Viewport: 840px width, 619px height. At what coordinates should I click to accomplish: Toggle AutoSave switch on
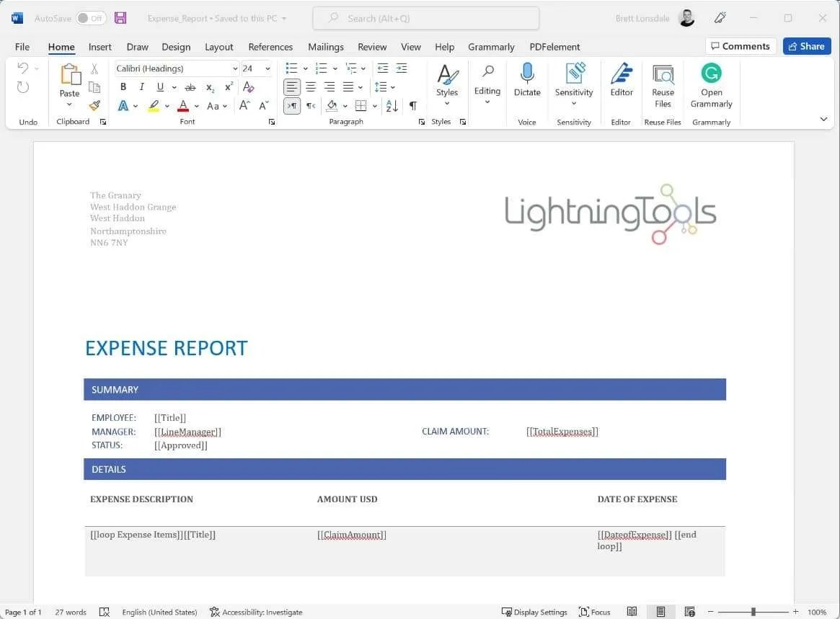click(x=90, y=18)
